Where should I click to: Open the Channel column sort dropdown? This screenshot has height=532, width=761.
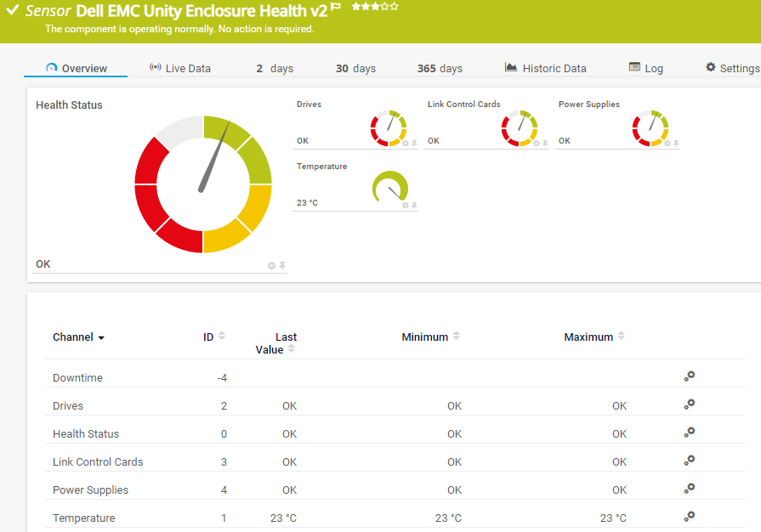pos(101,337)
